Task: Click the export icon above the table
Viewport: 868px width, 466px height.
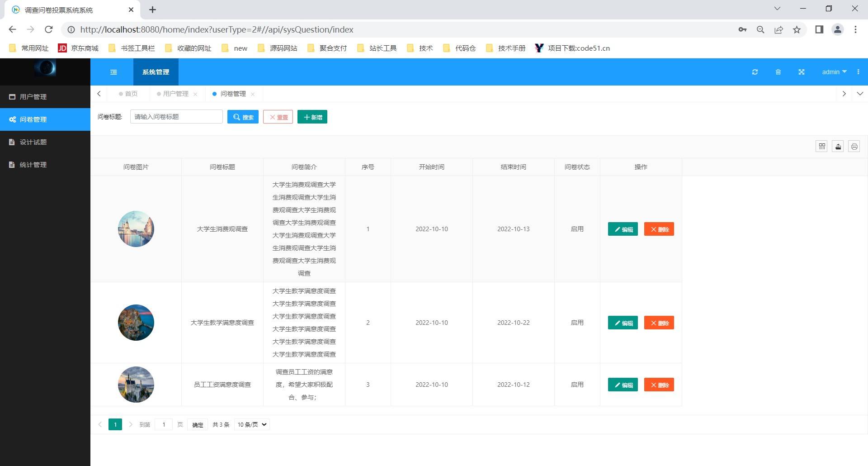Action: [838, 146]
